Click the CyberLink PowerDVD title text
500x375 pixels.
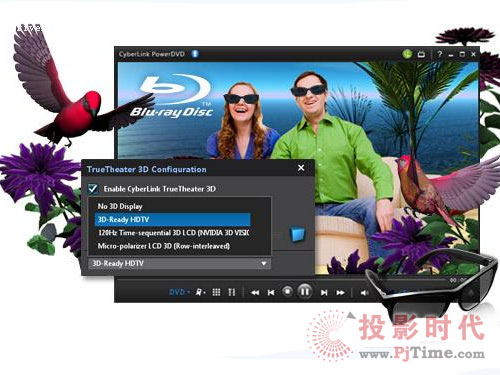(x=152, y=54)
